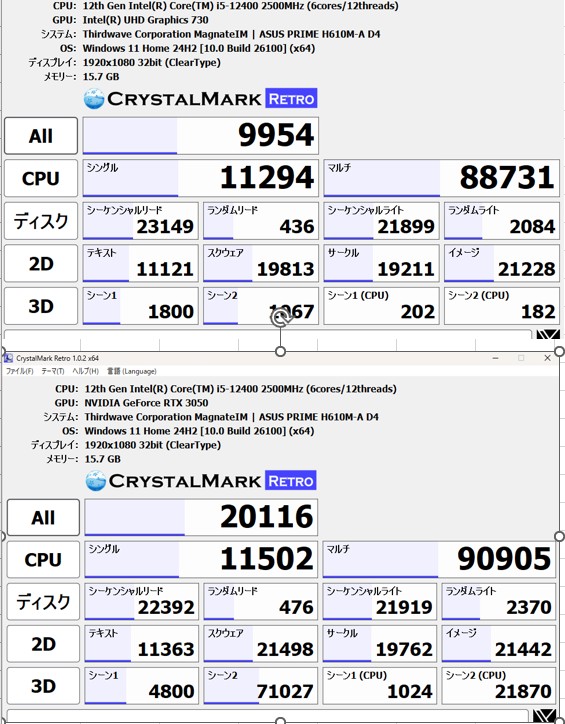This screenshot has width=565, height=724.
Task: Run the CPU benchmark in the UHD Graphics 730 window
Action: 41,178
